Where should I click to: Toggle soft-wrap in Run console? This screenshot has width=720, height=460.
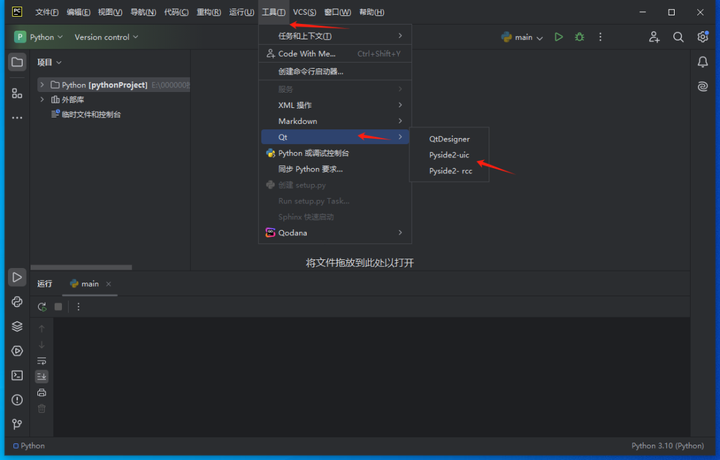(42, 360)
